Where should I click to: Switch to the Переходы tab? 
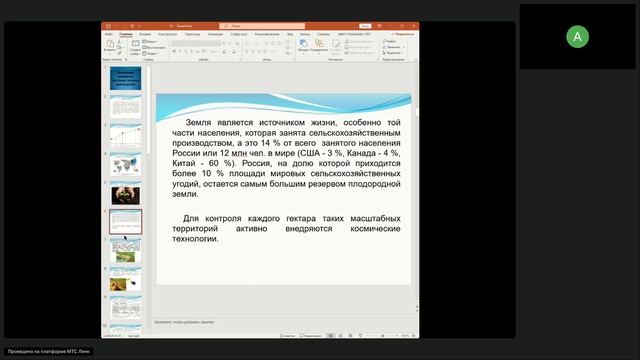tap(192, 34)
